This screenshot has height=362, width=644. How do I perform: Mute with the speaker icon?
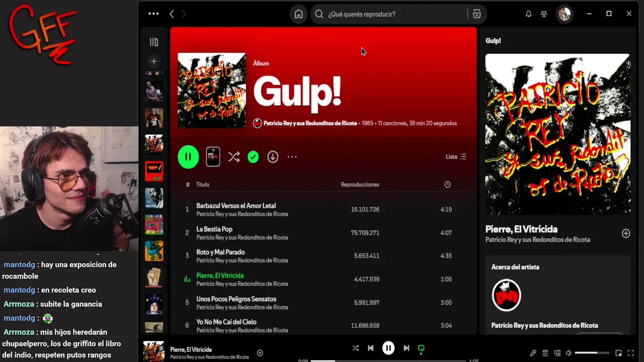pos(569,353)
